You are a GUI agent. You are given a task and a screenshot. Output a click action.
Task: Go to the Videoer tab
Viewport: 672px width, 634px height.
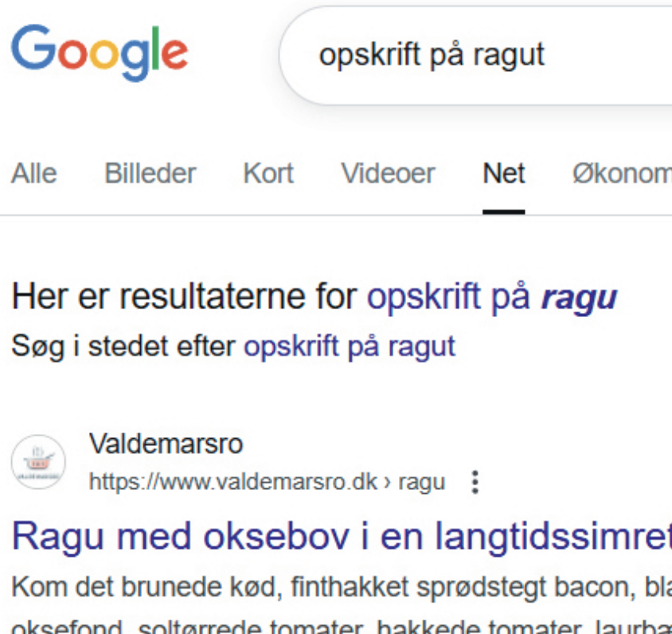point(388,174)
